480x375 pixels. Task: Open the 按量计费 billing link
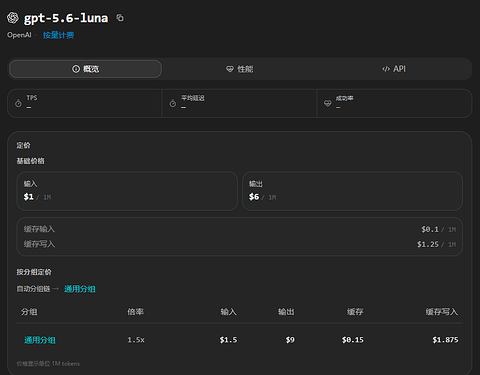(58, 35)
